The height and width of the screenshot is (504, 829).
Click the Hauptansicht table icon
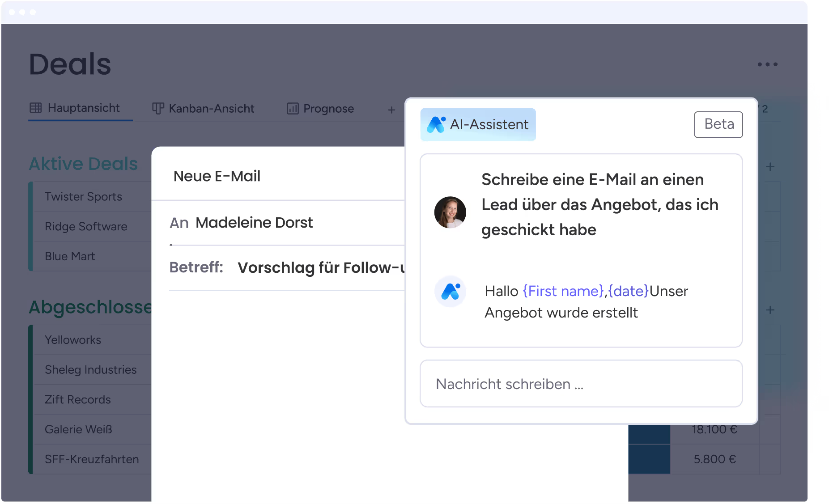point(36,108)
